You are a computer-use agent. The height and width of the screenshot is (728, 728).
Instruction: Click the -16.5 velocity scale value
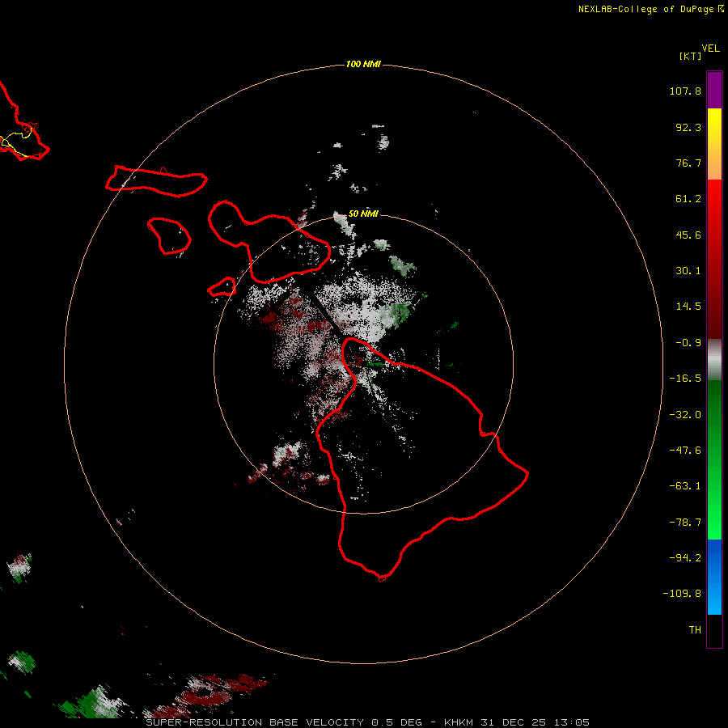685,379
